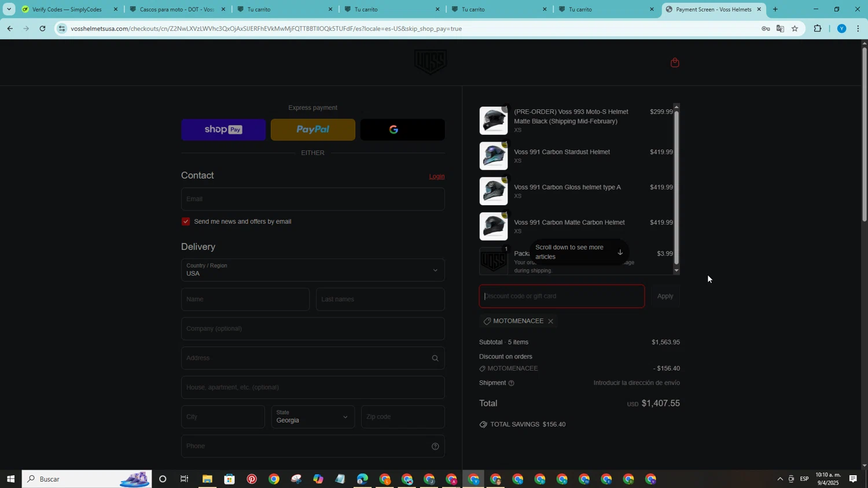Open the Chrome profile avatar
The height and width of the screenshot is (488, 868).
tap(842, 28)
